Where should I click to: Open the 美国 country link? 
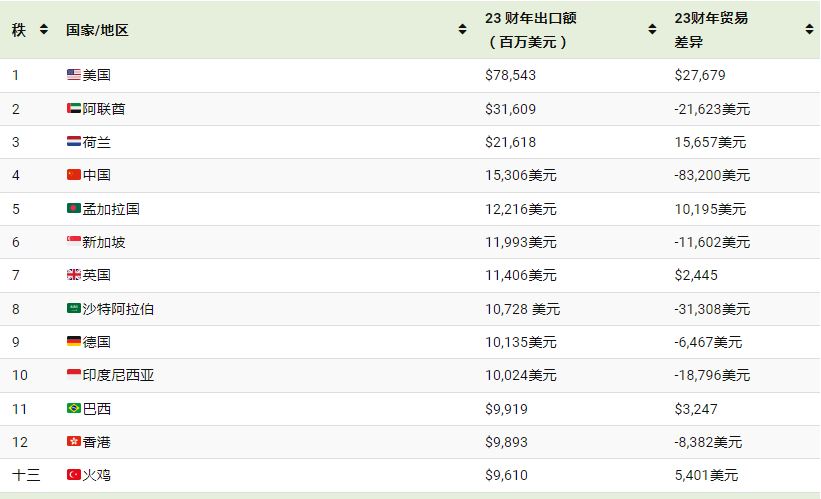click(x=97, y=75)
